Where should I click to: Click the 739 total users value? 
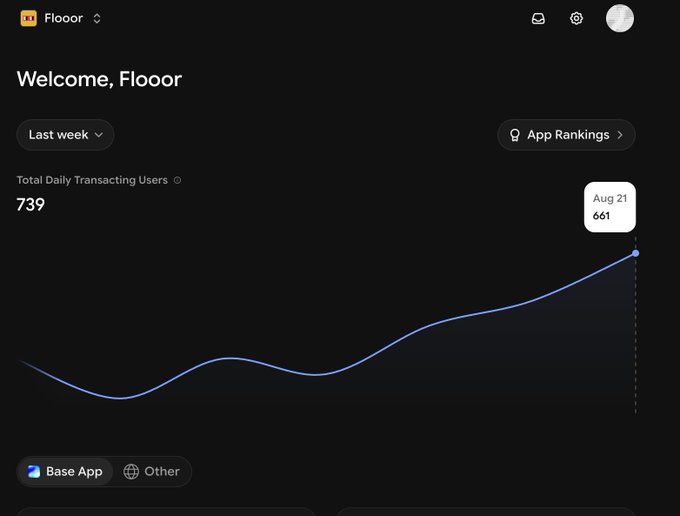pyautogui.click(x=30, y=205)
